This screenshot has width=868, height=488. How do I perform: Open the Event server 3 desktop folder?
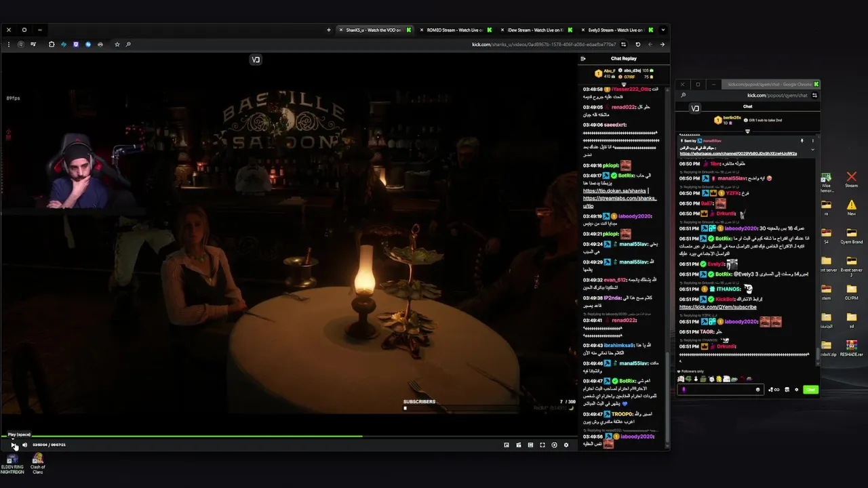pos(852,265)
